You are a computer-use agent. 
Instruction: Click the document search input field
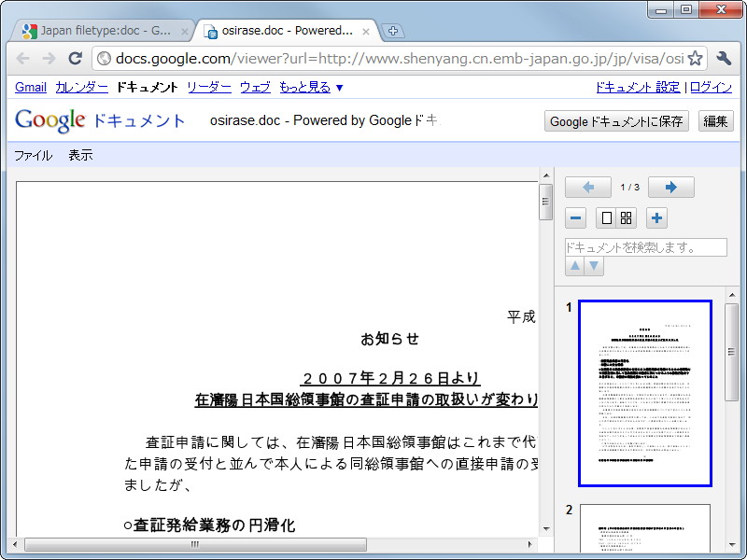pyautogui.click(x=644, y=246)
